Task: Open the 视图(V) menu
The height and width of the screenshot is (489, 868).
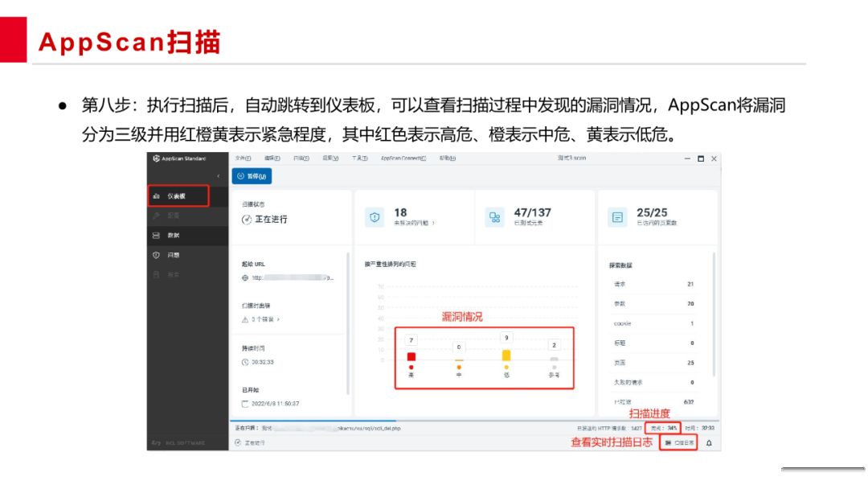Action: pos(330,158)
